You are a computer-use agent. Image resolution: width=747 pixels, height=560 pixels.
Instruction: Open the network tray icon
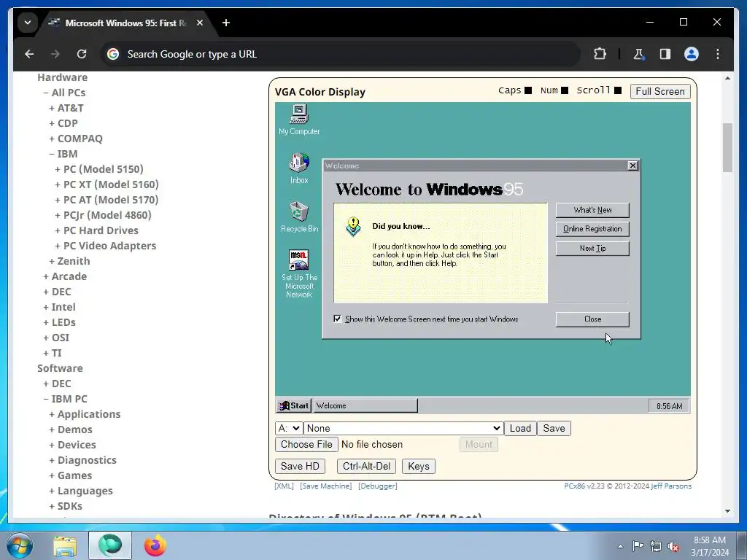(x=656, y=546)
